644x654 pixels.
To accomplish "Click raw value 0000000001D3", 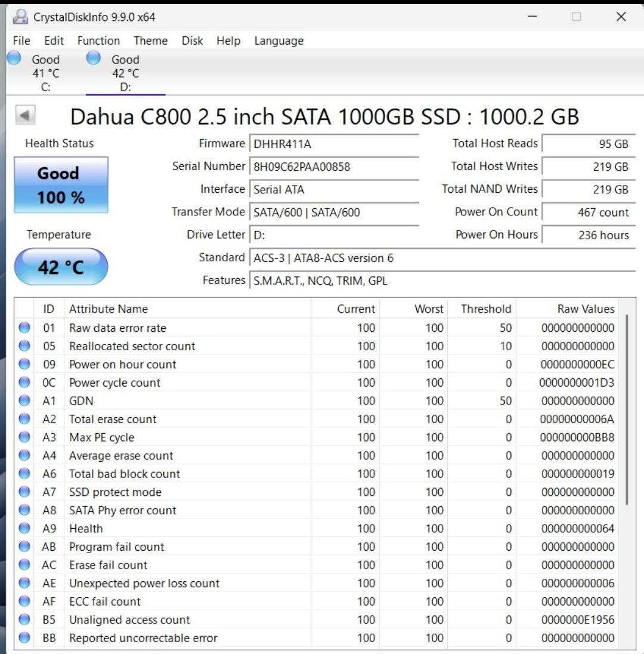I will pyautogui.click(x=577, y=382).
